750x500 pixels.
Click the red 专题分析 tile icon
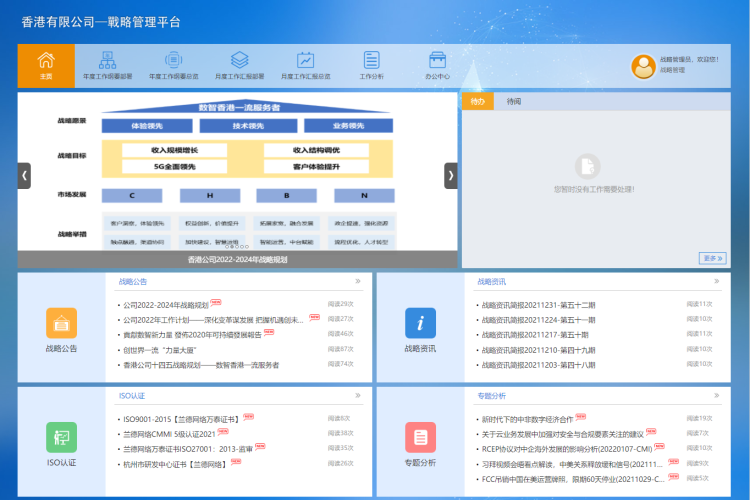pos(420,437)
